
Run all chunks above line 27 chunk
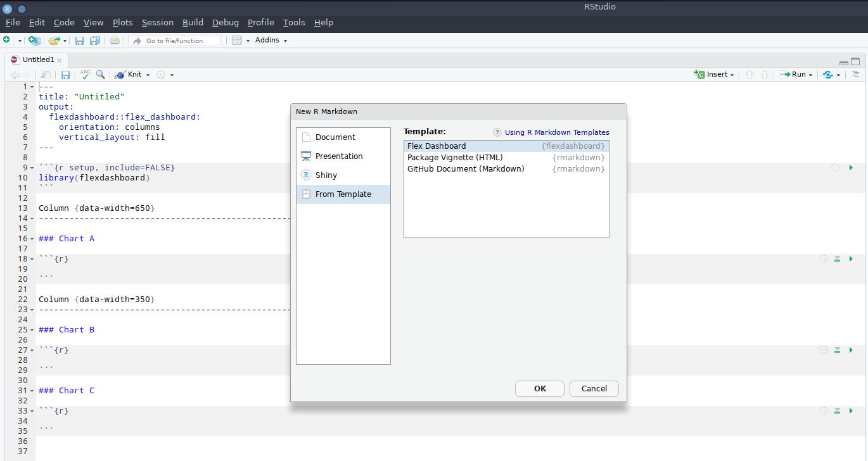(837, 350)
